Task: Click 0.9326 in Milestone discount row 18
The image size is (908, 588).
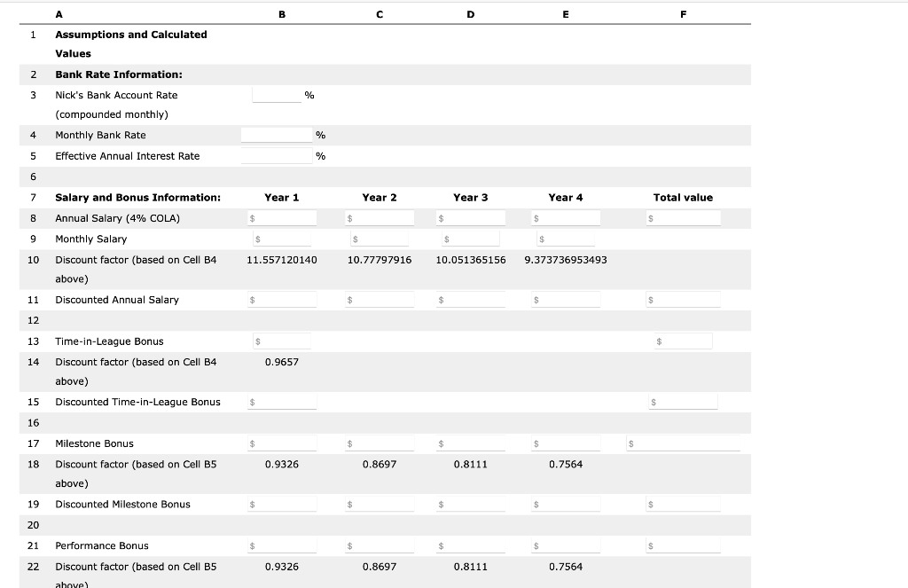Action: point(282,464)
